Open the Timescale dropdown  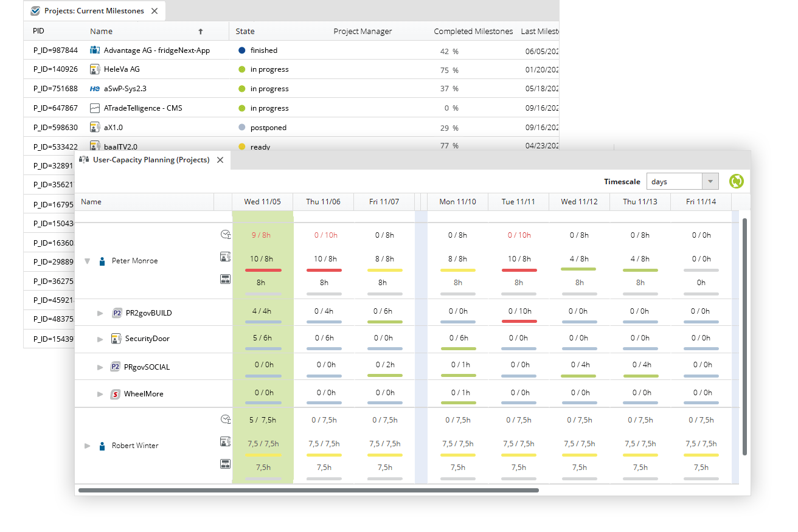click(x=710, y=181)
